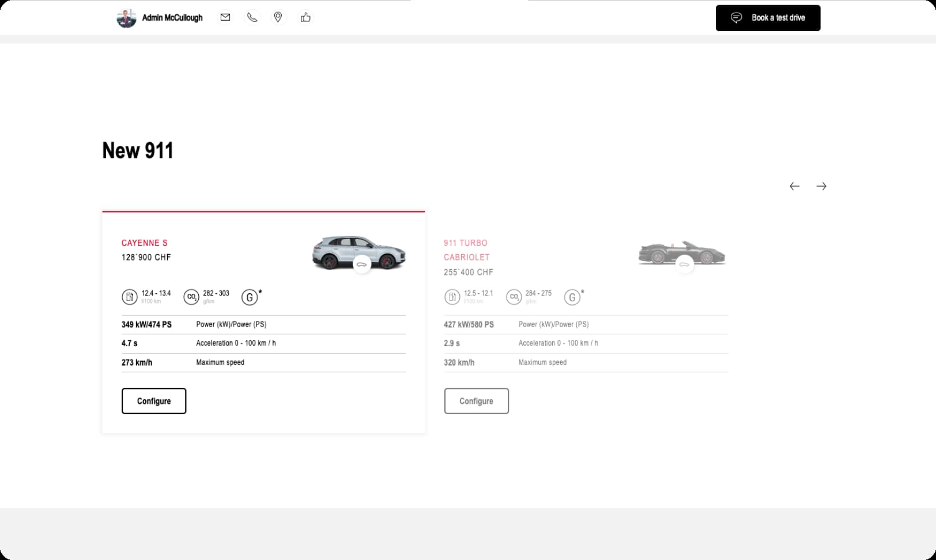This screenshot has height=560, width=936.
Task: Click the New 911 heading
Action: pos(138,150)
